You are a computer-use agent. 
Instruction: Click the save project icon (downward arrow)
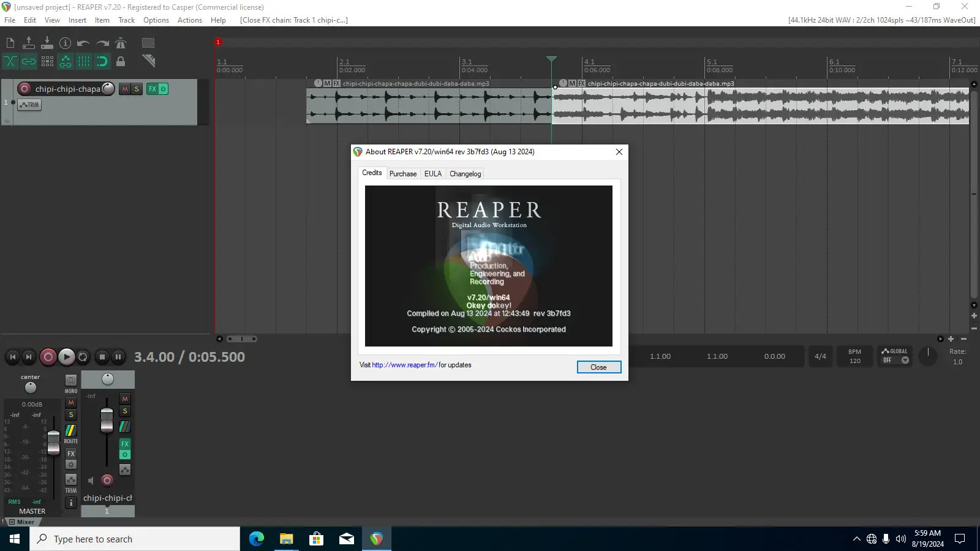pyautogui.click(x=47, y=43)
